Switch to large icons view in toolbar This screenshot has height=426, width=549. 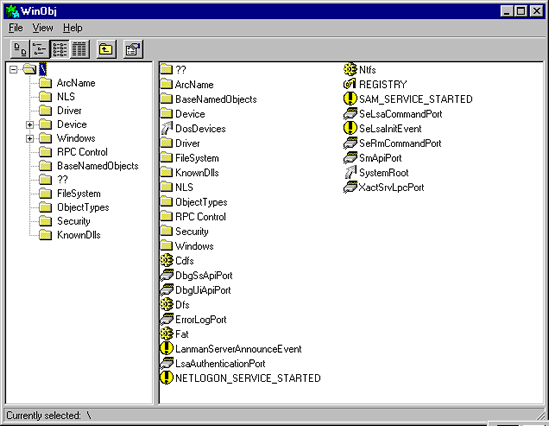pyautogui.click(x=20, y=49)
